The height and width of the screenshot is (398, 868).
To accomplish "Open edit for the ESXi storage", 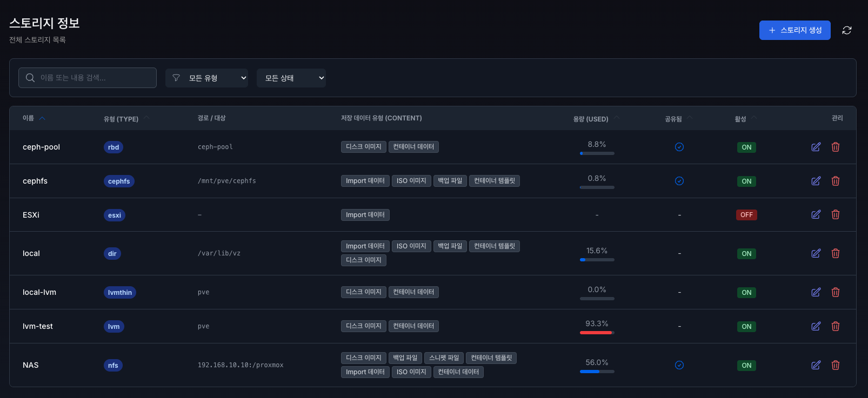I will [x=816, y=214].
